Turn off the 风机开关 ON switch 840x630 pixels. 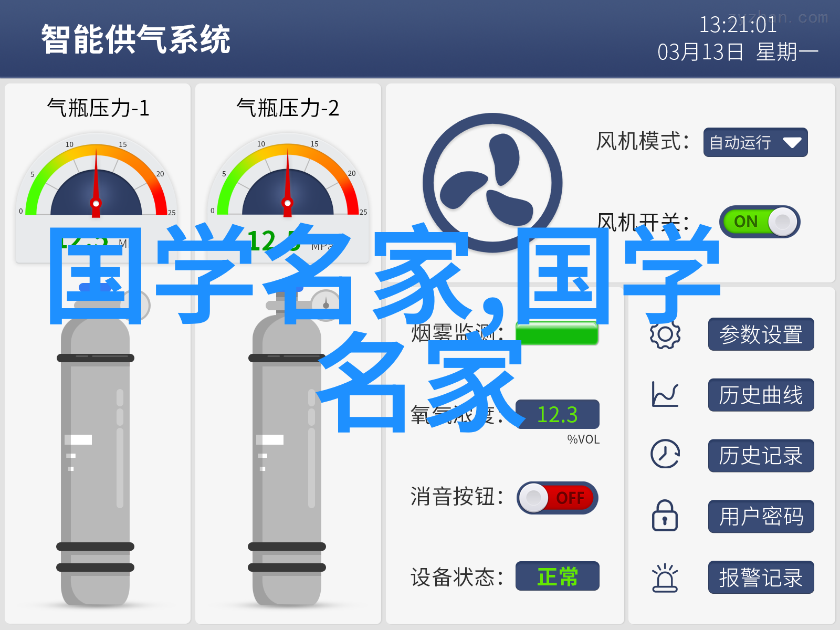(x=760, y=222)
